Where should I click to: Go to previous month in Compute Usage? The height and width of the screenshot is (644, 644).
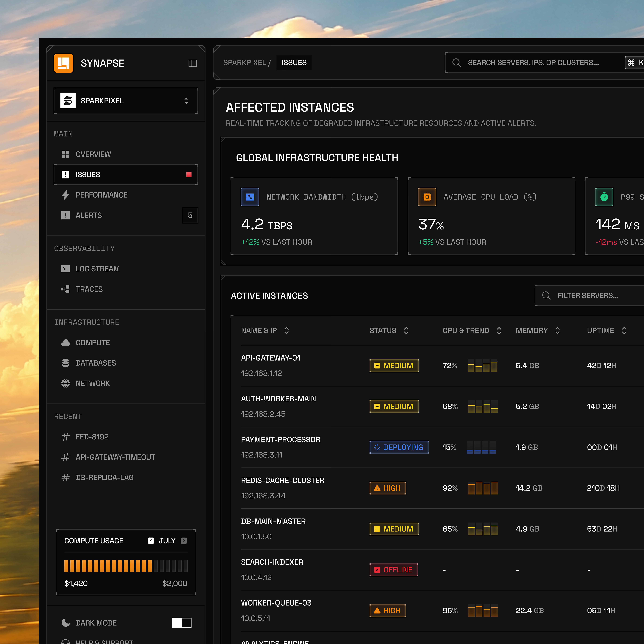pos(151,541)
